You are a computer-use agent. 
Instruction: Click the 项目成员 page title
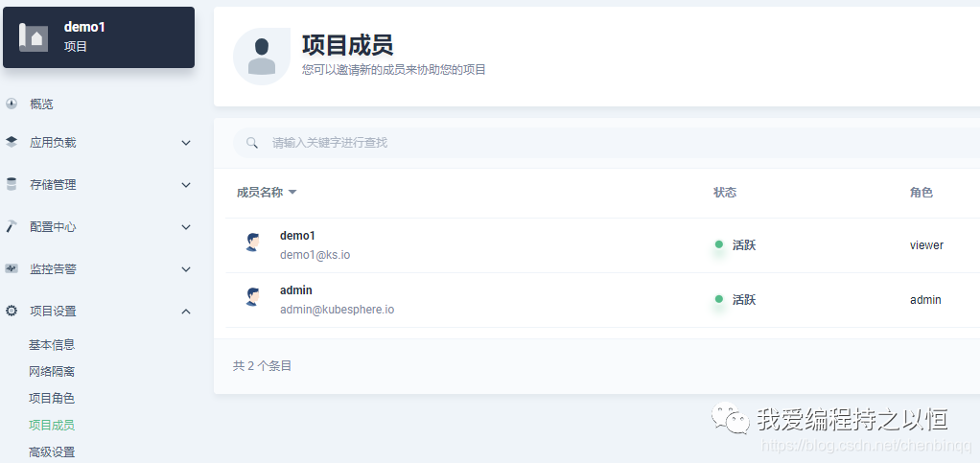[347, 46]
